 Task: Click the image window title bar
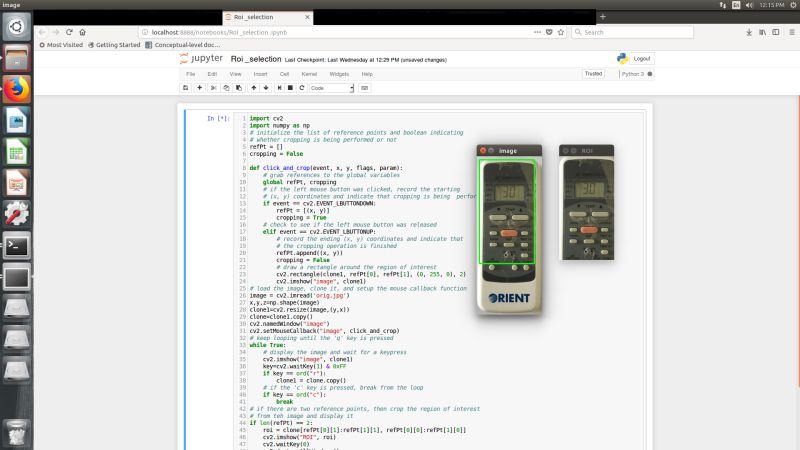click(x=509, y=151)
